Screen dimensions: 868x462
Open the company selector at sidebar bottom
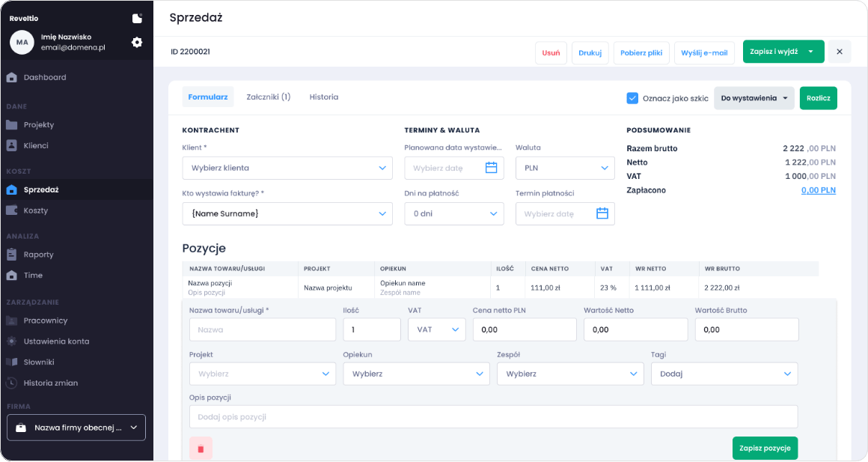click(76, 428)
